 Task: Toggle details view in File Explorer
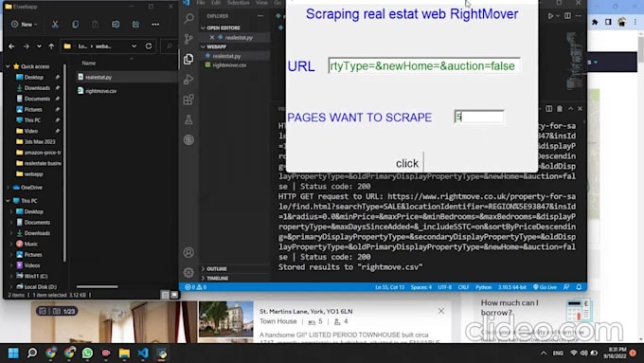click(x=165, y=295)
